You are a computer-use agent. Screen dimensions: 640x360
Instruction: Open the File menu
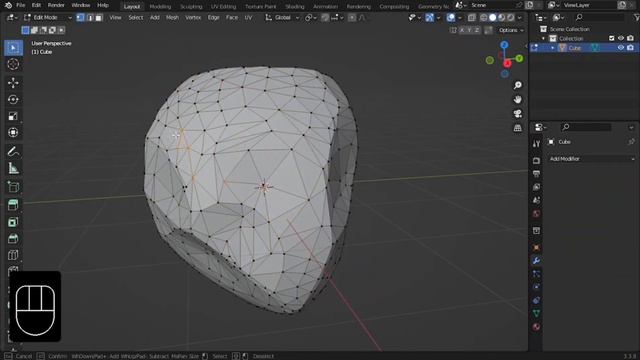coord(20,5)
